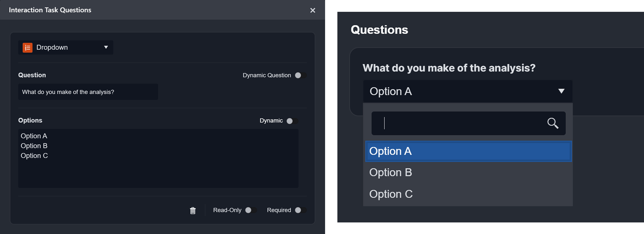The height and width of the screenshot is (234, 644).
Task: Choose Option B from the dropdown list
Action: point(391,172)
